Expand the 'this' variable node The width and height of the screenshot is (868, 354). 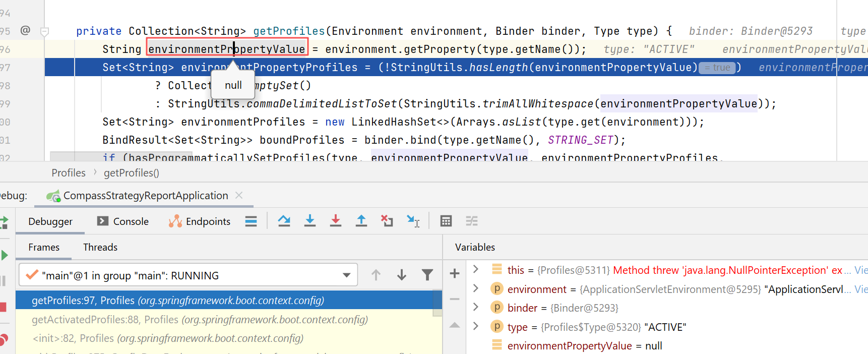click(475, 269)
